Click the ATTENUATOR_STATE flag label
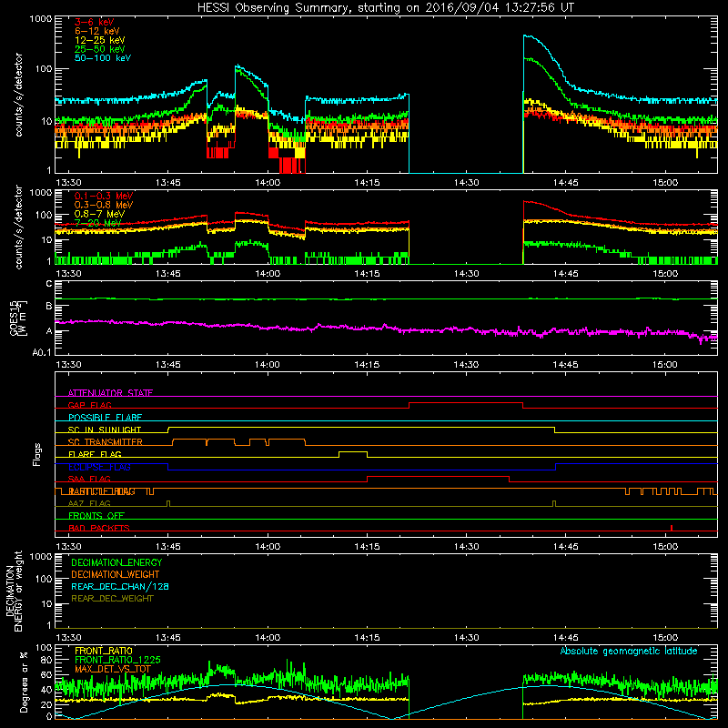 tap(110, 393)
